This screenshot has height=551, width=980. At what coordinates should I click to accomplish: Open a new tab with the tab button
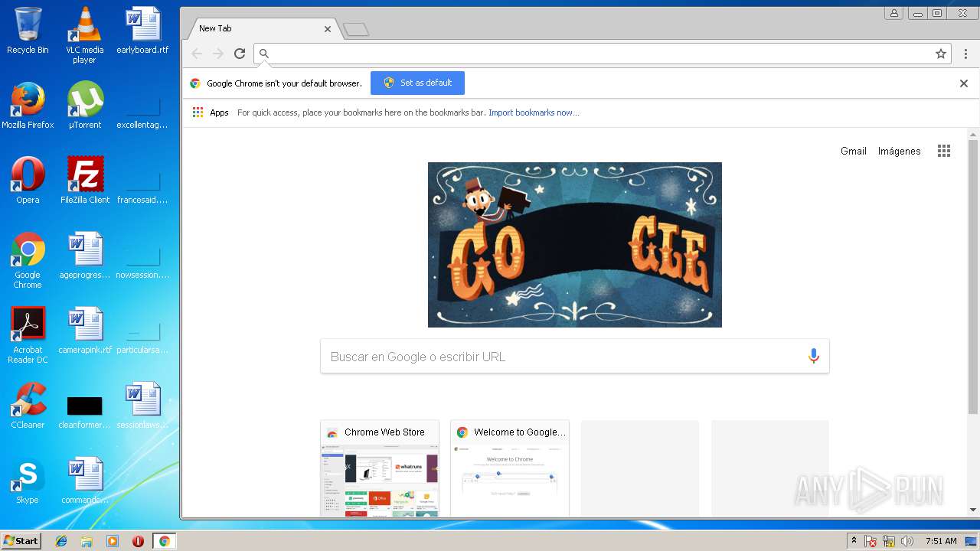click(x=356, y=30)
